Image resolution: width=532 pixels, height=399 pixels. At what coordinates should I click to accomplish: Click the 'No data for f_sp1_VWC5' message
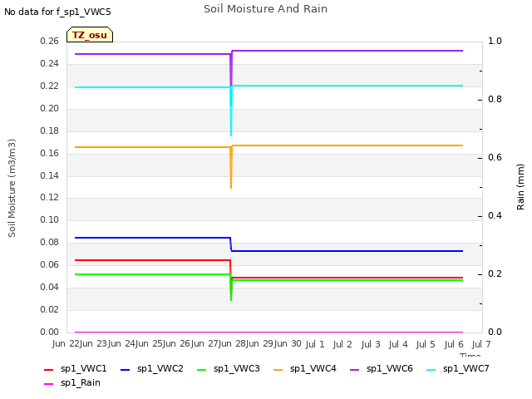(x=57, y=12)
